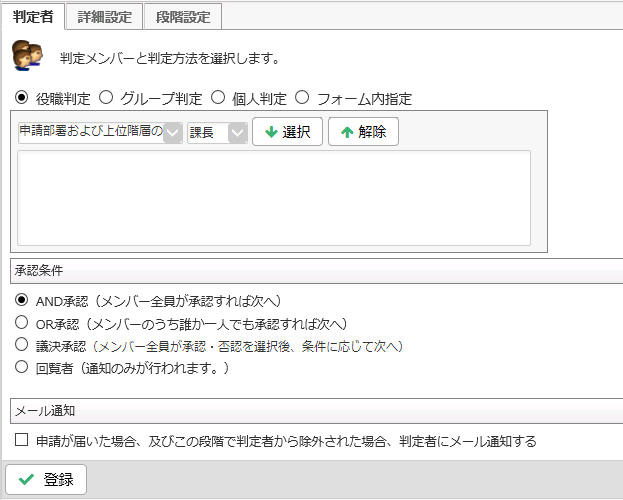Select the フォーム内指定 radio button
The width and height of the screenshot is (623, 500).
point(302,97)
